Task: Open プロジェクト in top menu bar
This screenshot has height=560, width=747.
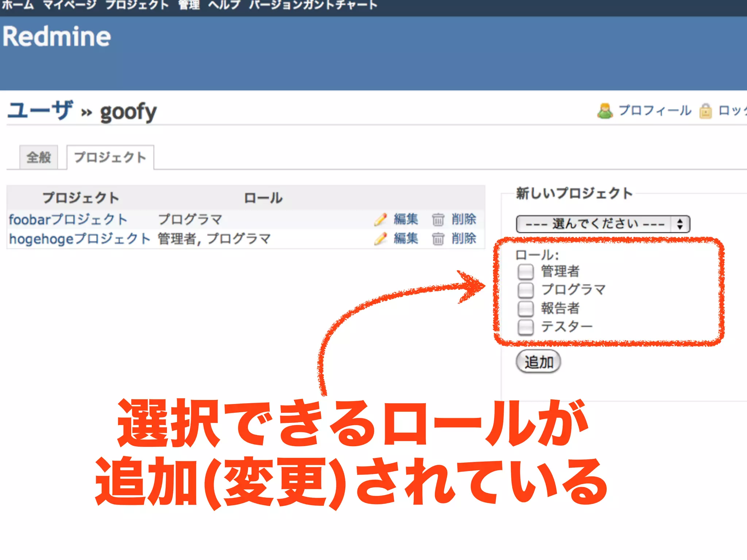Action: (137, 5)
